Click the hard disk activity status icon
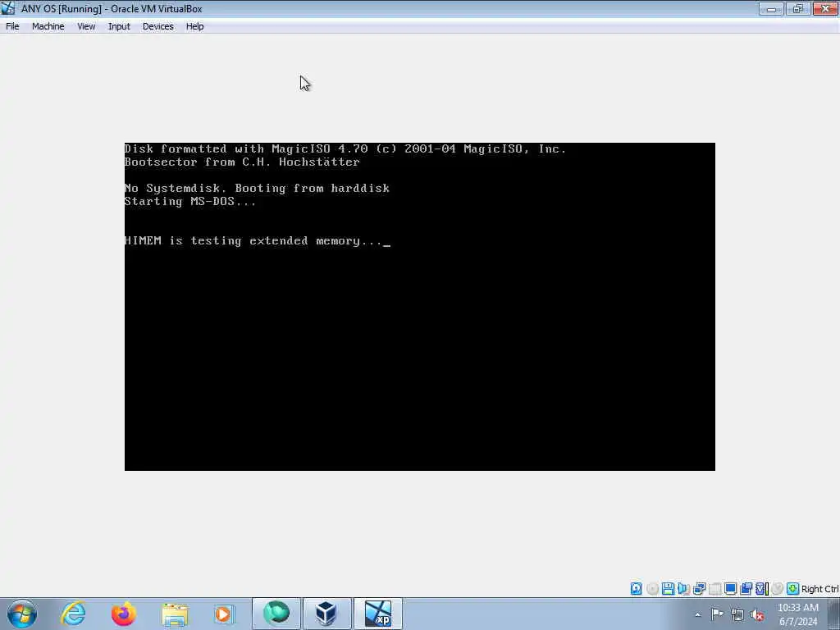Viewport: 840px width, 630px height. coord(636,589)
